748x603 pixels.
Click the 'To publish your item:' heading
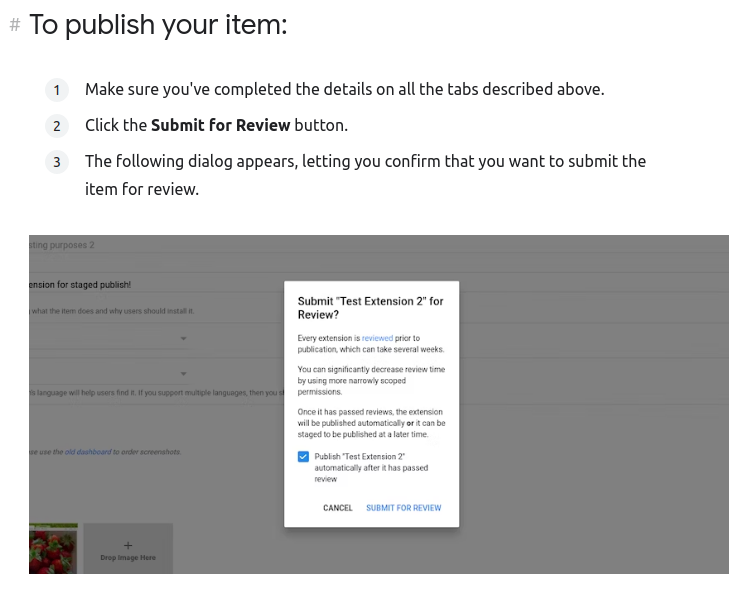(x=158, y=25)
